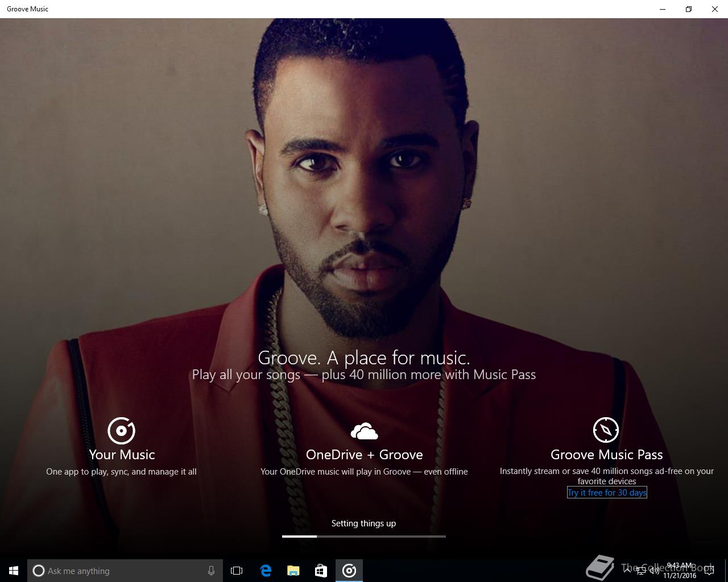Click the Your Music disc icon
Viewport: 728px width, 582px height.
(121, 430)
